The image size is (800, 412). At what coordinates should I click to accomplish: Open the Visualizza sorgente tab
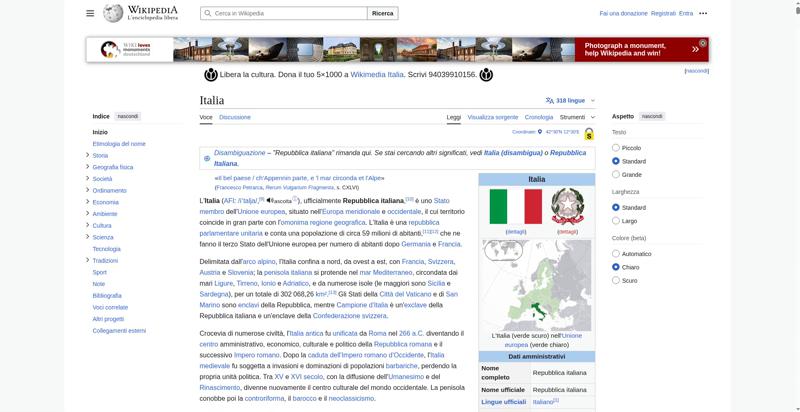click(493, 117)
